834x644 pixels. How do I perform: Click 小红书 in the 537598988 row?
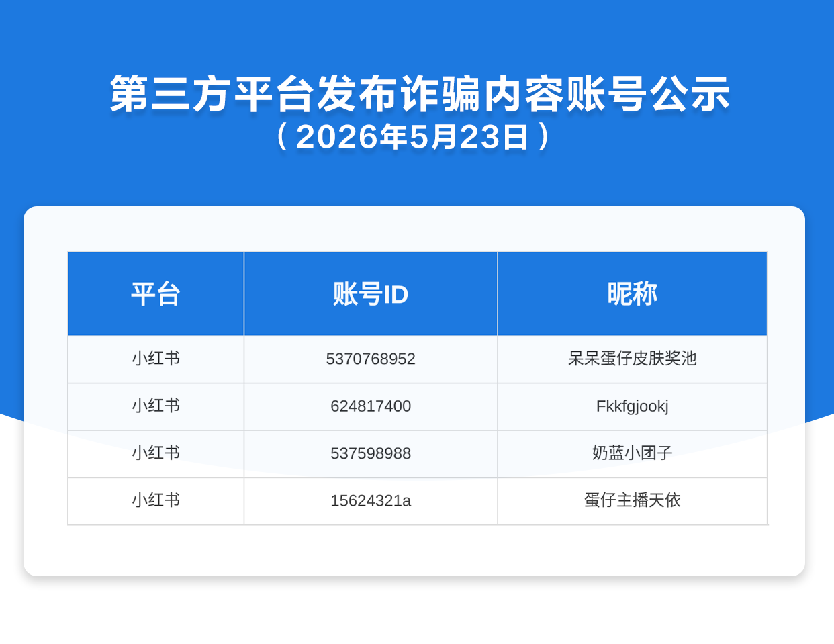[156, 453]
